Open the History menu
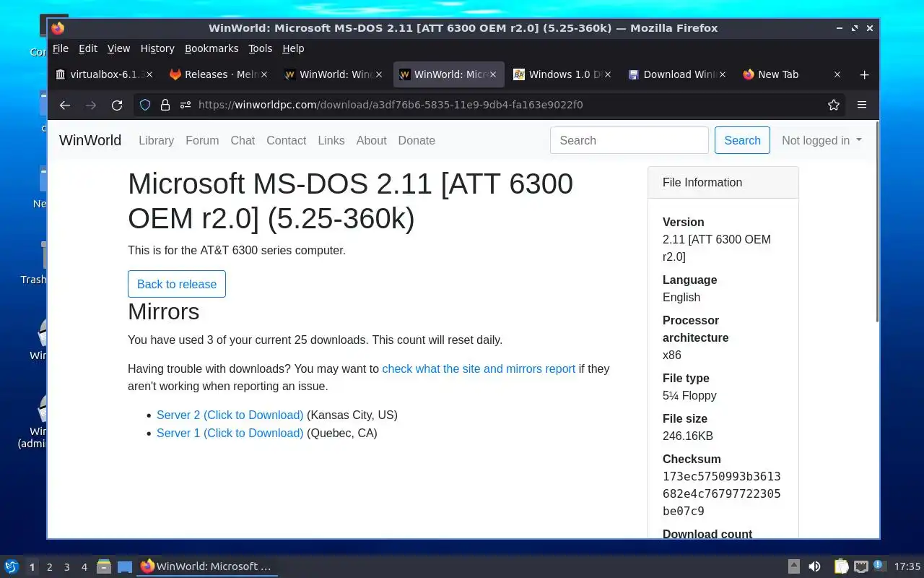This screenshot has height=578, width=924. [157, 48]
